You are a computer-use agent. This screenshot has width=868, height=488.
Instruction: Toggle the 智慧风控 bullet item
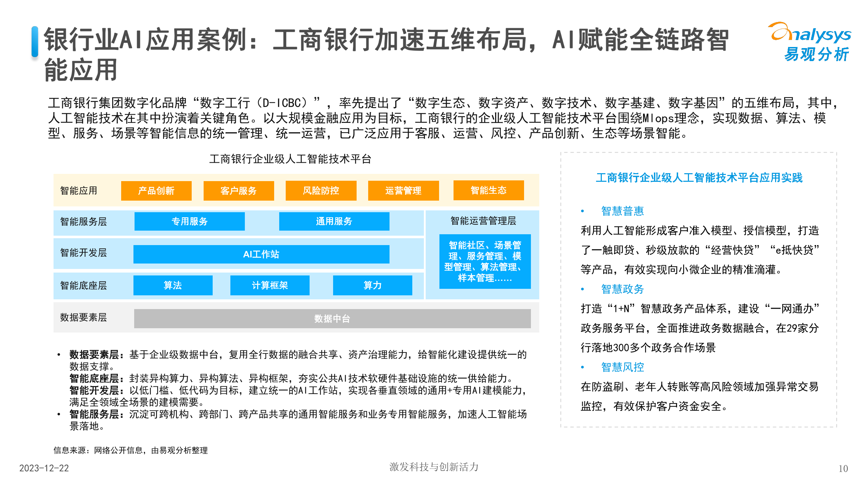click(623, 367)
